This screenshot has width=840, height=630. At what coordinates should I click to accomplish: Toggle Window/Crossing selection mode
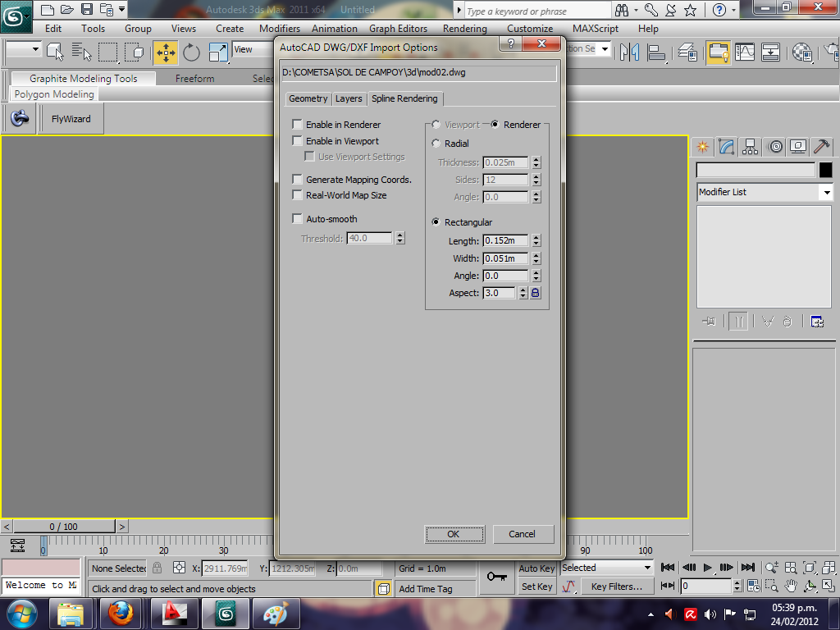[x=134, y=52]
